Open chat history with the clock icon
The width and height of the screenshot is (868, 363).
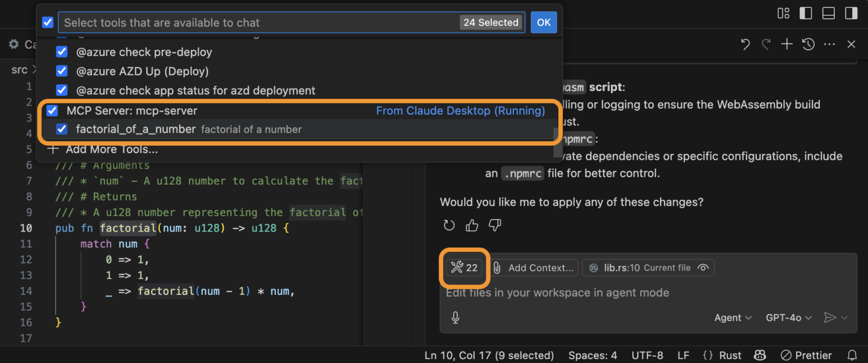tap(808, 44)
